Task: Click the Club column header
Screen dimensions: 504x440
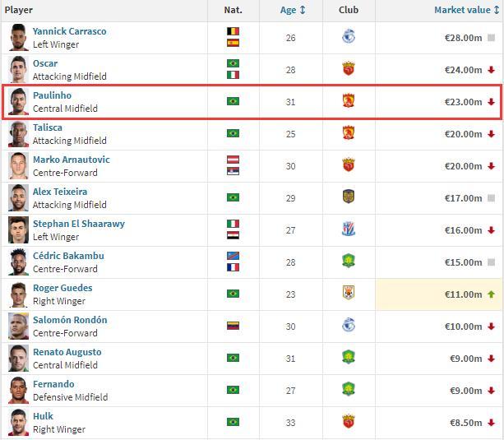Action: [x=349, y=10]
